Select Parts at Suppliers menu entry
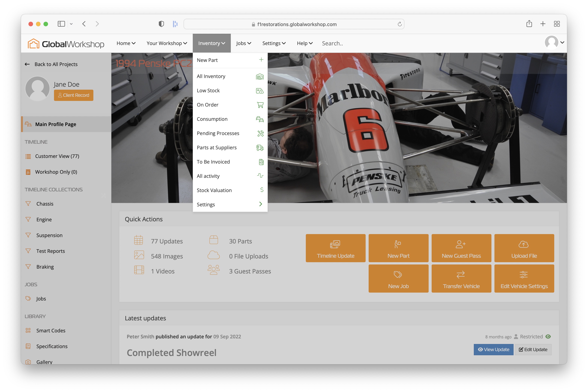Image resolution: width=588 pixels, height=392 pixels. [230, 147]
